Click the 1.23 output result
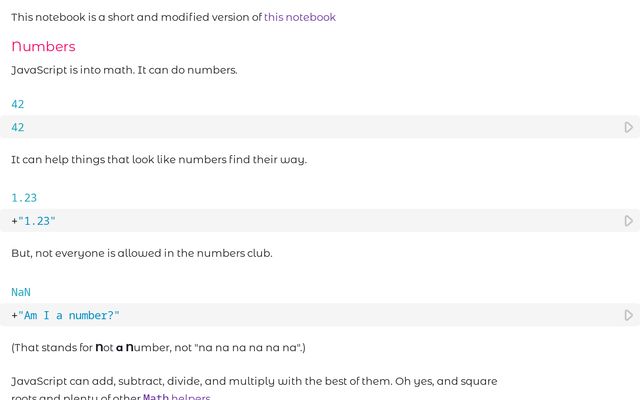Viewport: 640px width, 400px height. (x=24, y=198)
